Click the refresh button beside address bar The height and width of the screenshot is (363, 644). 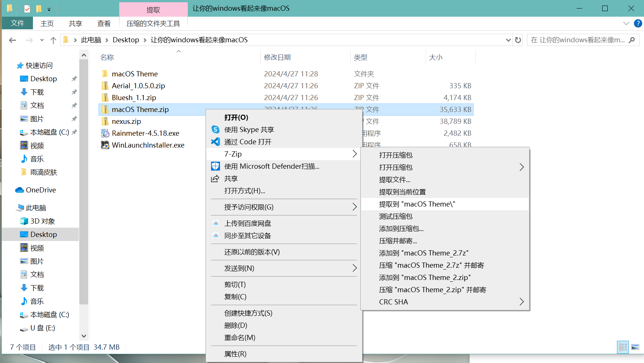518,40
